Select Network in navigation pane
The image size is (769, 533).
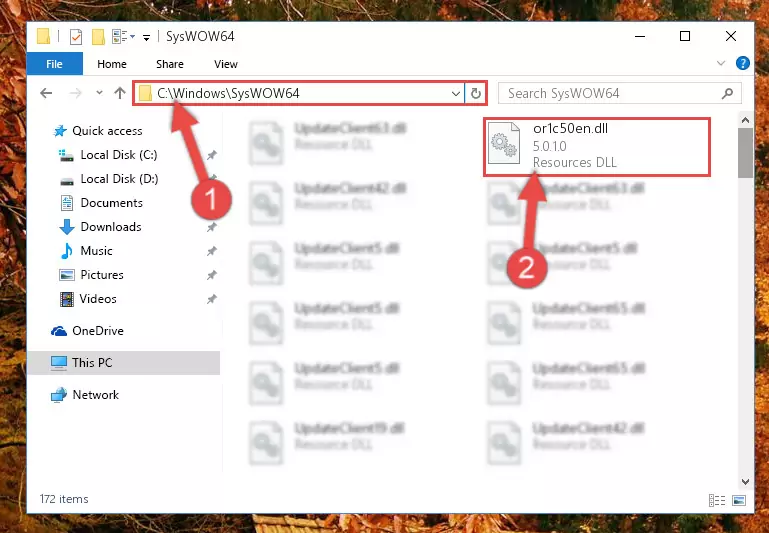tap(96, 395)
